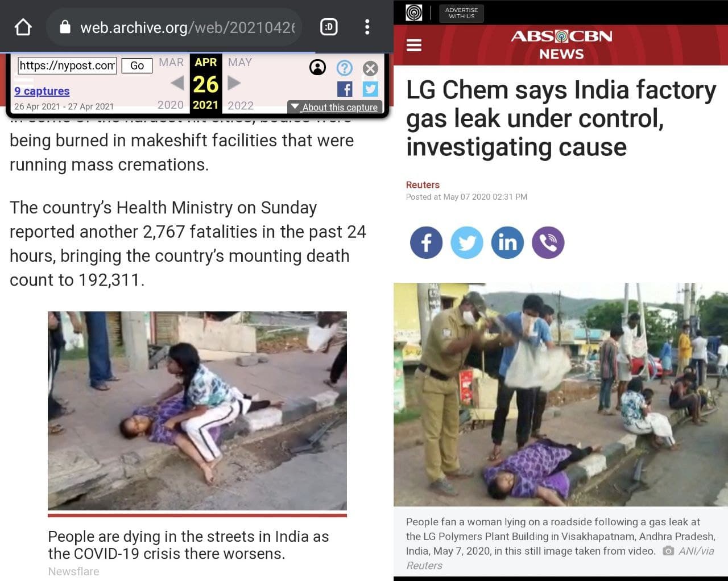Tap the browser home icon

(x=23, y=27)
